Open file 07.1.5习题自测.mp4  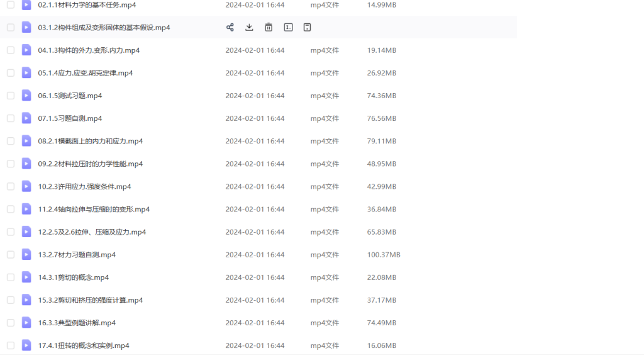tap(70, 118)
